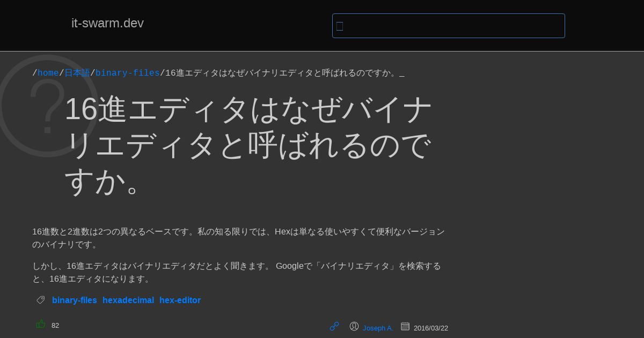Click the paragraph beginning 16進数と2進数は2つの異なるベース

(x=238, y=238)
